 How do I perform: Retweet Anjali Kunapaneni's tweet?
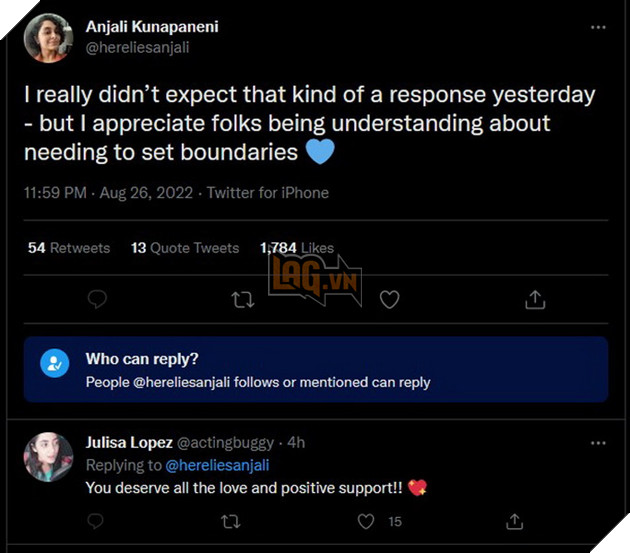tap(243, 299)
